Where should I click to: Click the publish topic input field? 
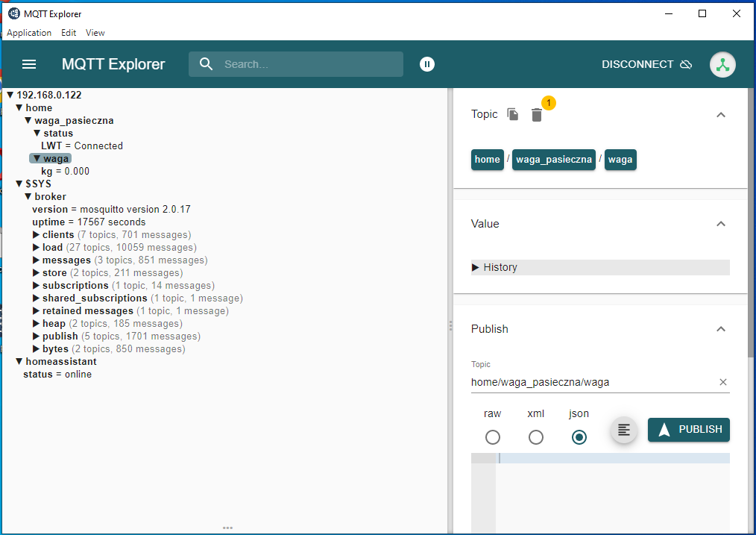point(594,382)
